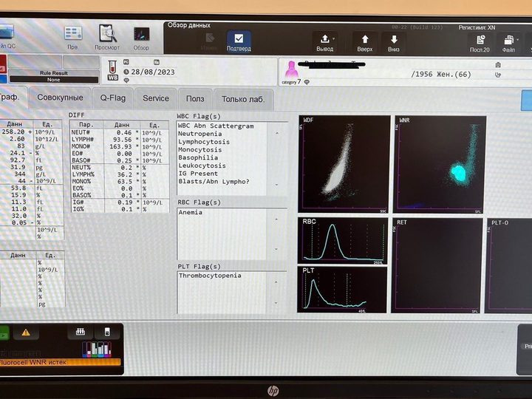Click the Fluorocell WNR истек warning bar

60,362
